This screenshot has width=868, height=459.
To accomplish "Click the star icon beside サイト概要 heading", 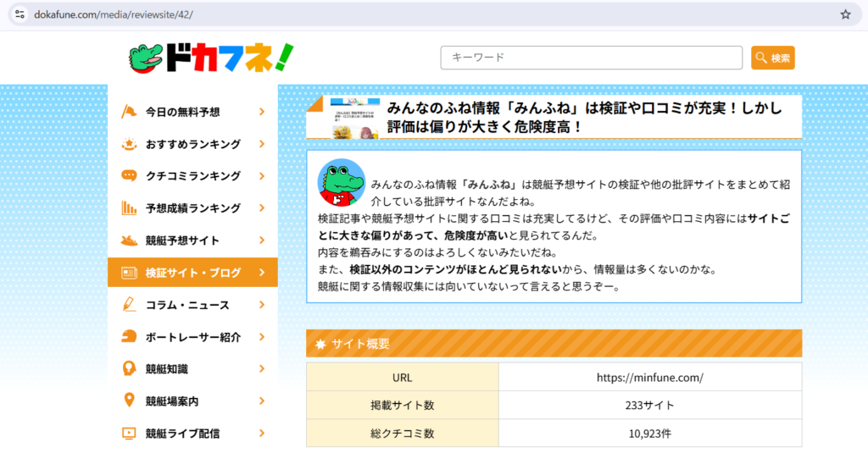I will [320, 344].
